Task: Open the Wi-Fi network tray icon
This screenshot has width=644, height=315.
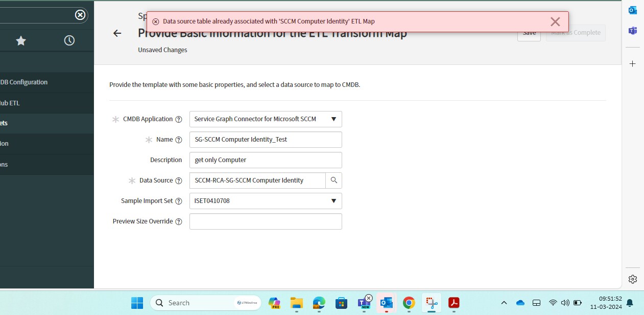Action: click(x=553, y=303)
